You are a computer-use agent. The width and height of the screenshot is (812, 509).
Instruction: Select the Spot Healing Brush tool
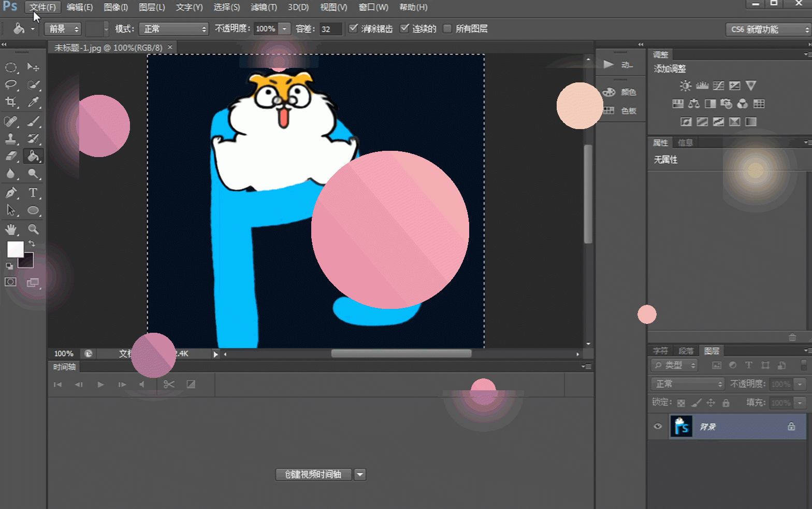pos(11,121)
